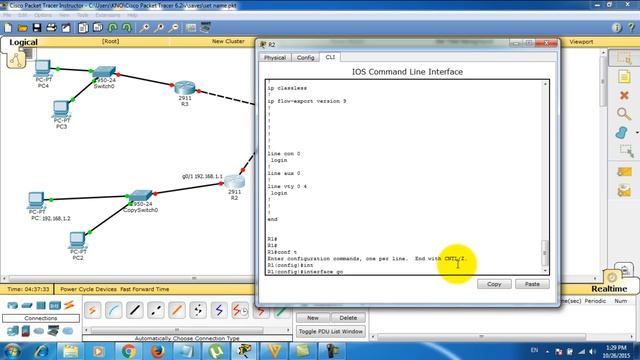
Task: Open the Options menu
Action: click(42, 15)
